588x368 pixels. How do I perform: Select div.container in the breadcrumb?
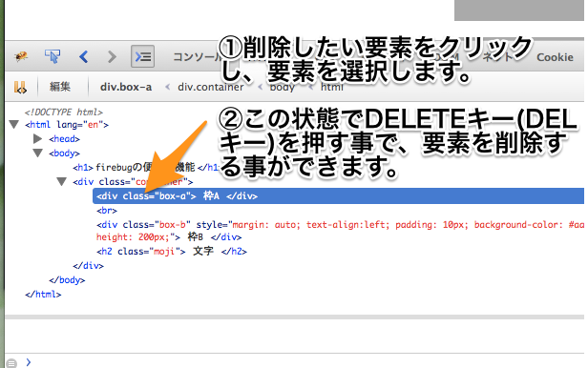211,87
